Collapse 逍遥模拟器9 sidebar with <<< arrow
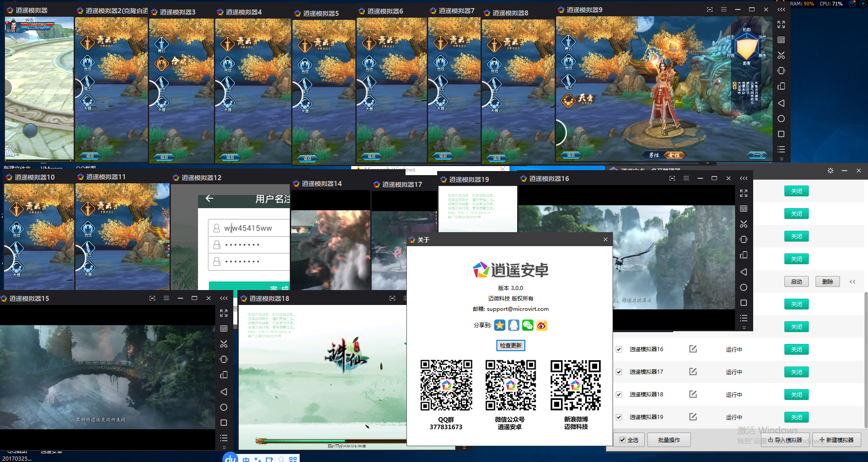The height and width of the screenshot is (462, 868). (x=781, y=10)
